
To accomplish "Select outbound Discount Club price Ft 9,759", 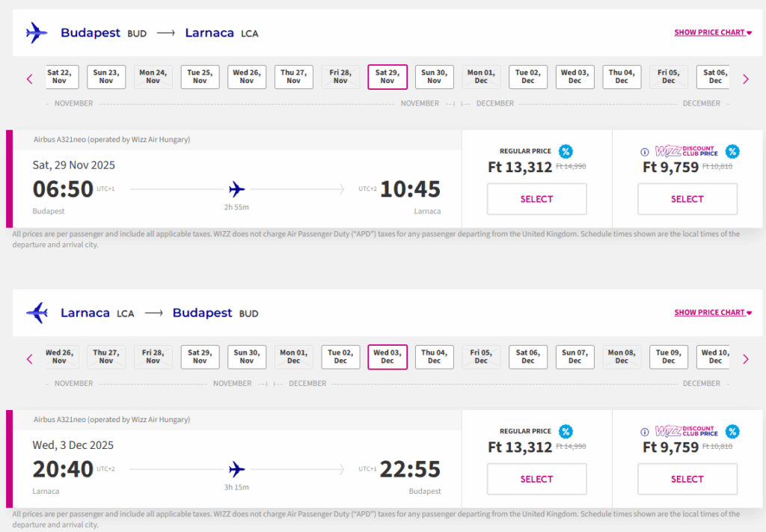I will click(687, 199).
